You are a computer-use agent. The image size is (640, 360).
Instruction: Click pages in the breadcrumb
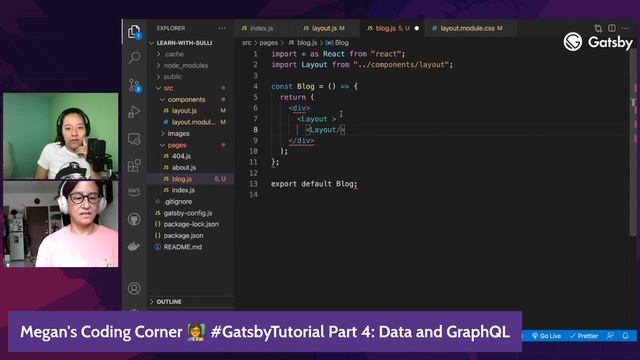[x=269, y=43]
